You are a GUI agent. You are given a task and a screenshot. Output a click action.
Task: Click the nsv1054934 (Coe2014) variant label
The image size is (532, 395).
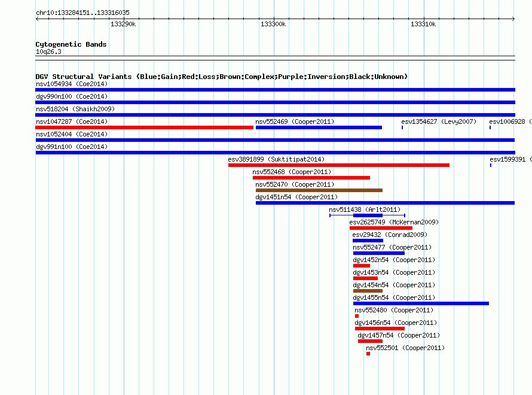point(72,84)
